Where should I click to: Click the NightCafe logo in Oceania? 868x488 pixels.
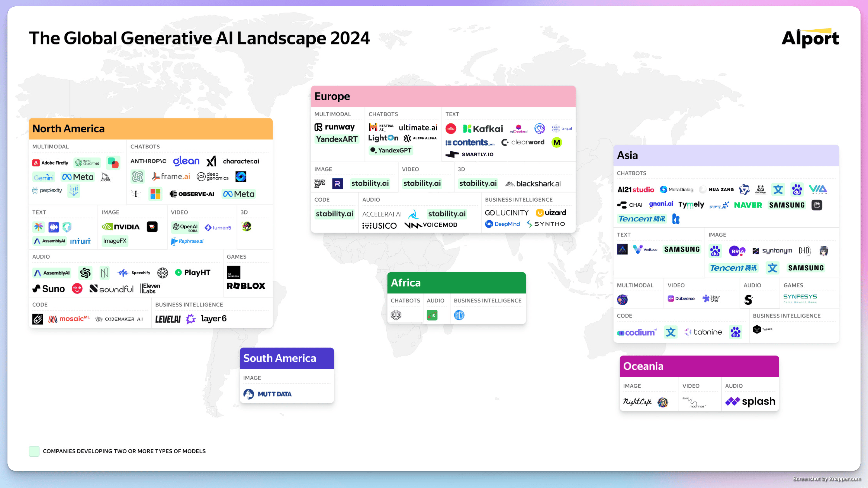[637, 402]
